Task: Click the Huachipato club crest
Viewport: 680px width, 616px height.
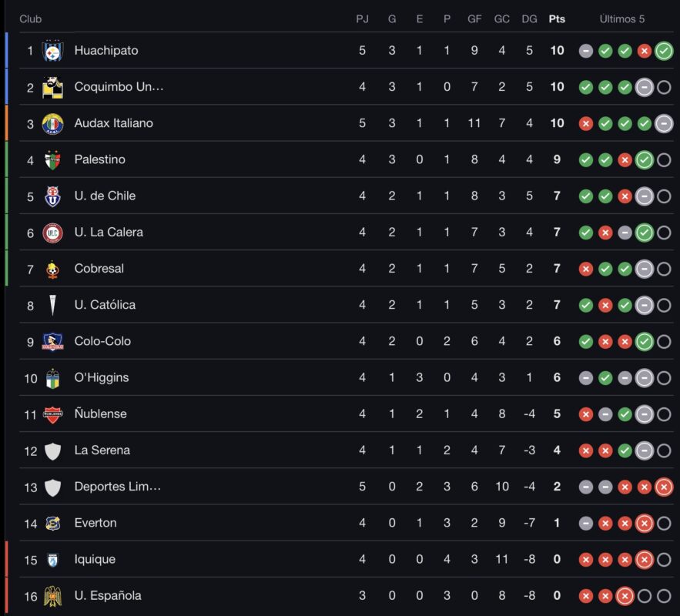Action: [54, 51]
